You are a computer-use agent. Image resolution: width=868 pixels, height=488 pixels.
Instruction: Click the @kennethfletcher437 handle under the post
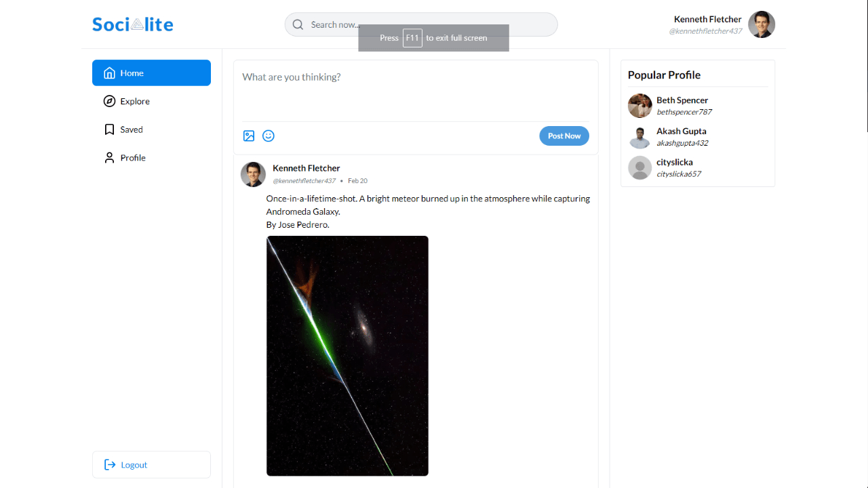304,180
